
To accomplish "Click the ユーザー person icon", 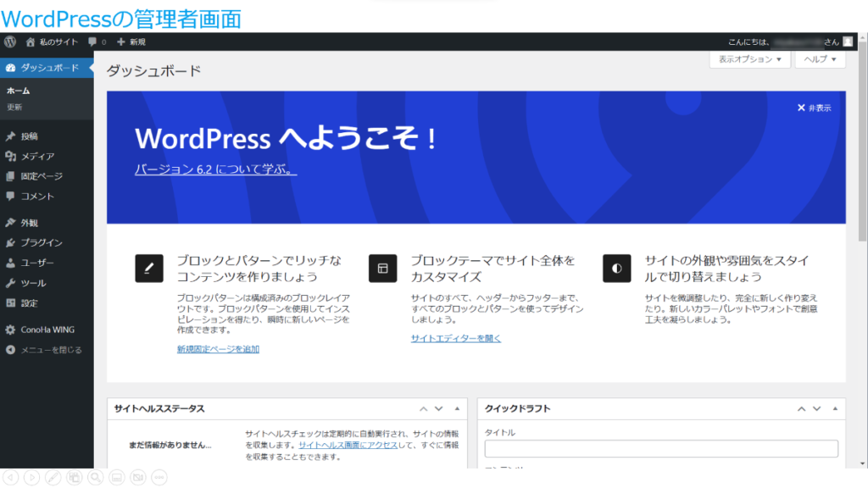I will 10,263.
